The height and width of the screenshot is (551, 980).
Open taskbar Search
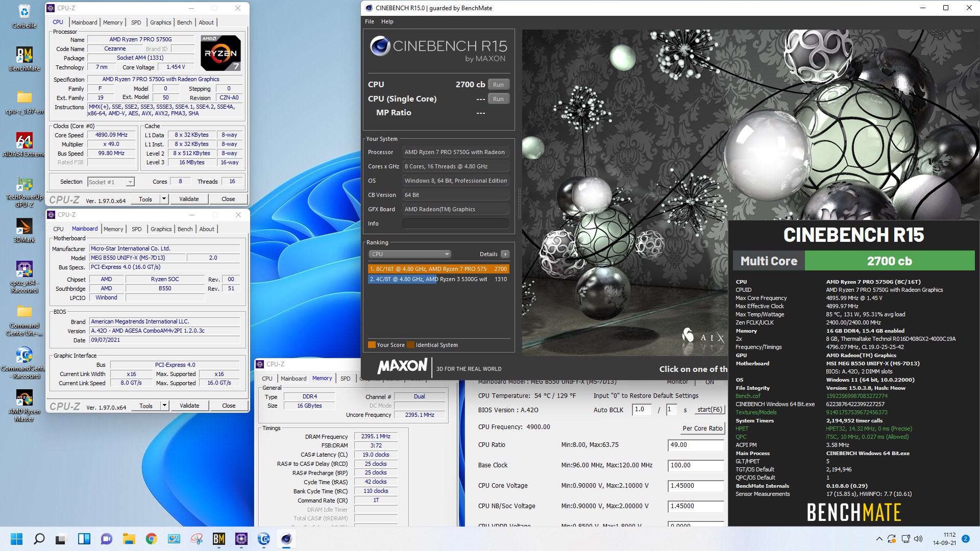point(39,539)
